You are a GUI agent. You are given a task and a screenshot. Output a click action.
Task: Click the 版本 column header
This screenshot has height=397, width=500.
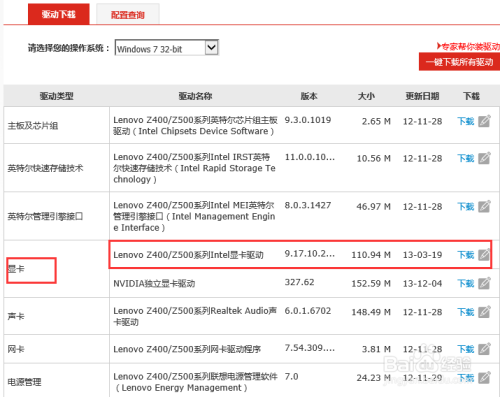coord(309,96)
